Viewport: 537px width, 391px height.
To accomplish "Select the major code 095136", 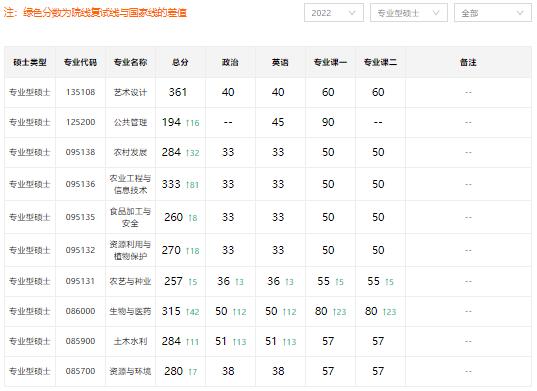I will pyautogui.click(x=80, y=184).
